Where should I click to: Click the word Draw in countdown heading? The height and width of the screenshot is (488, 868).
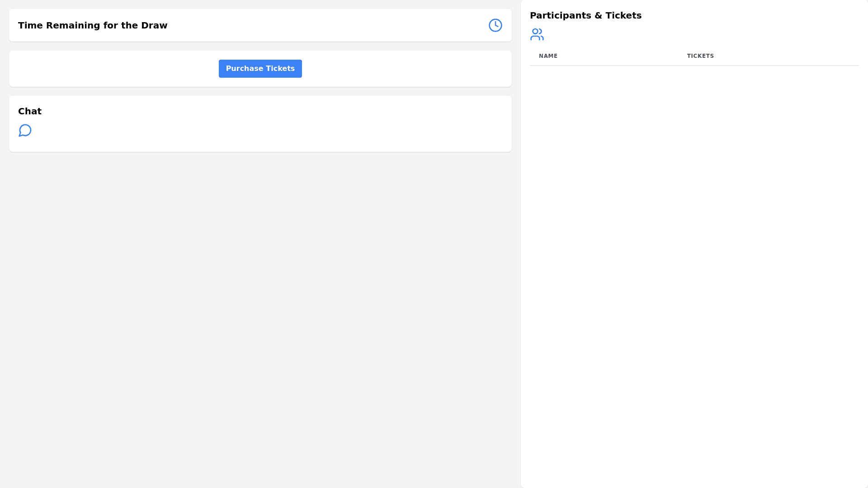(154, 25)
